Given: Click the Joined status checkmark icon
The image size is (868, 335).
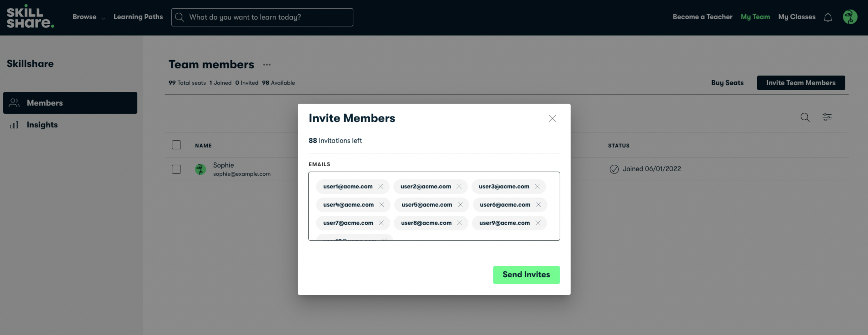Looking at the screenshot, I should pos(614,169).
